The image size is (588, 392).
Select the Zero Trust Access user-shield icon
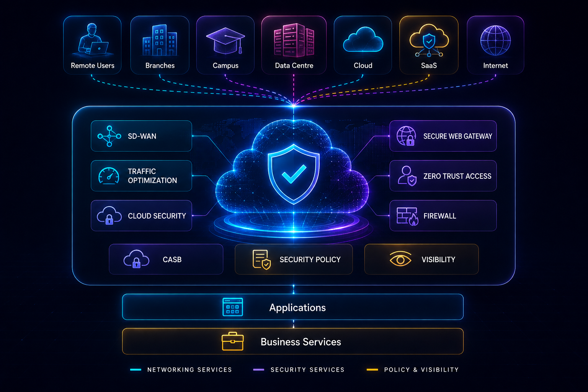(x=407, y=176)
